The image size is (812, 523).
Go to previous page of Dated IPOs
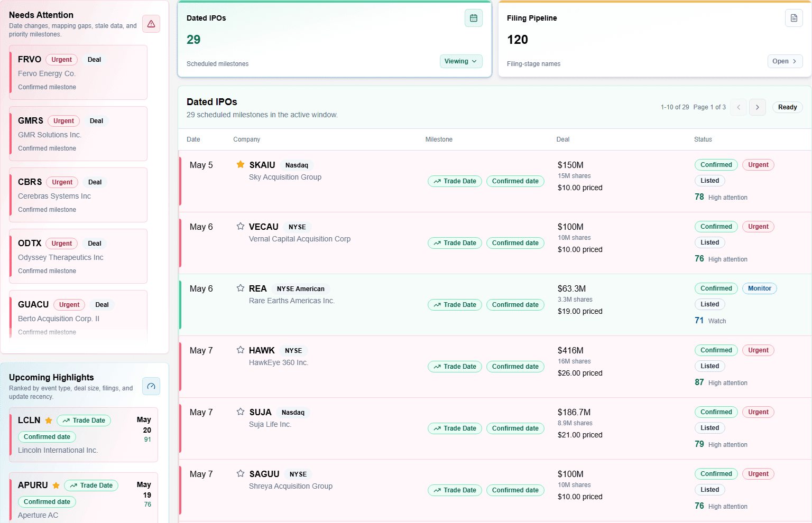click(739, 107)
